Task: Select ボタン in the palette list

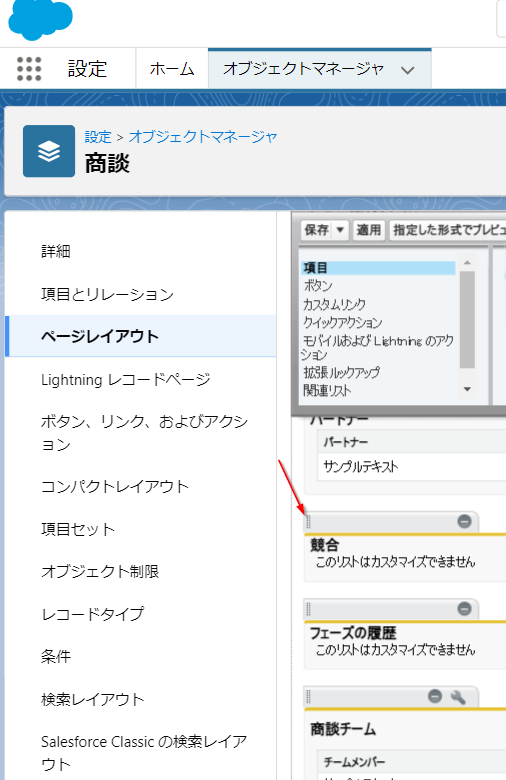Action: pos(318,286)
